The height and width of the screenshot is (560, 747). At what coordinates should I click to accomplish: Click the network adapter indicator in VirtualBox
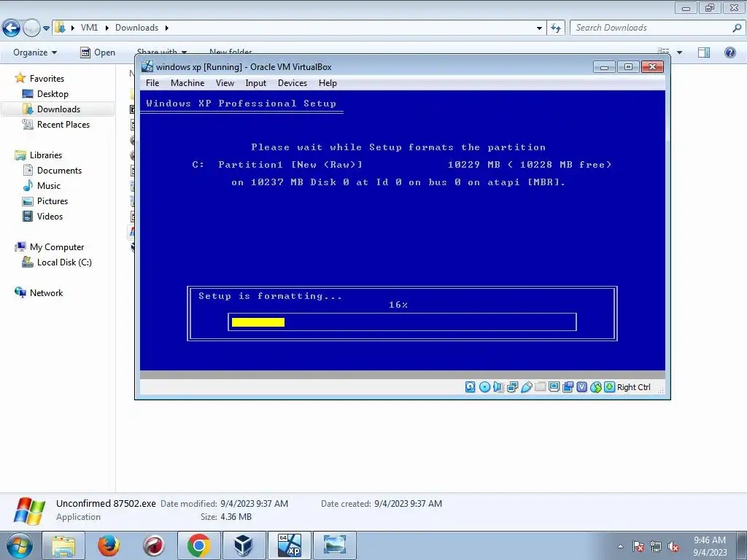click(513, 387)
